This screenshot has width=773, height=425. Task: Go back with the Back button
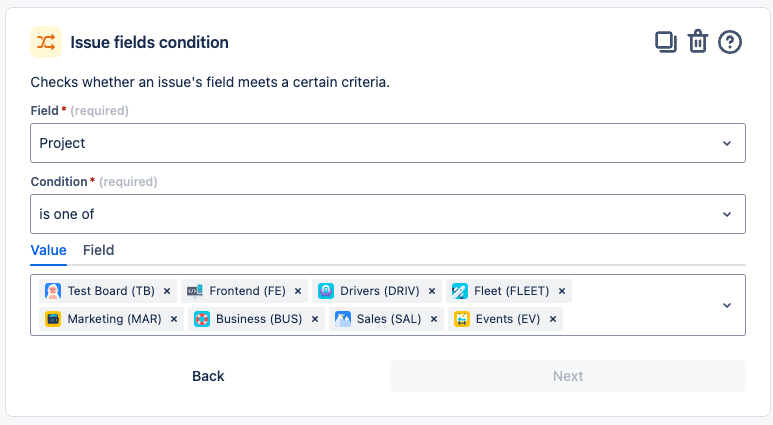tap(208, 376)
